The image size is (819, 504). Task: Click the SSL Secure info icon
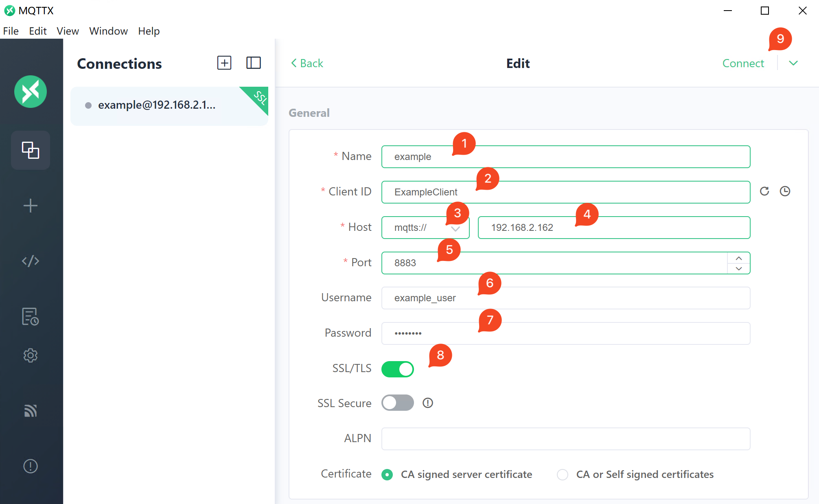point(428,403)
